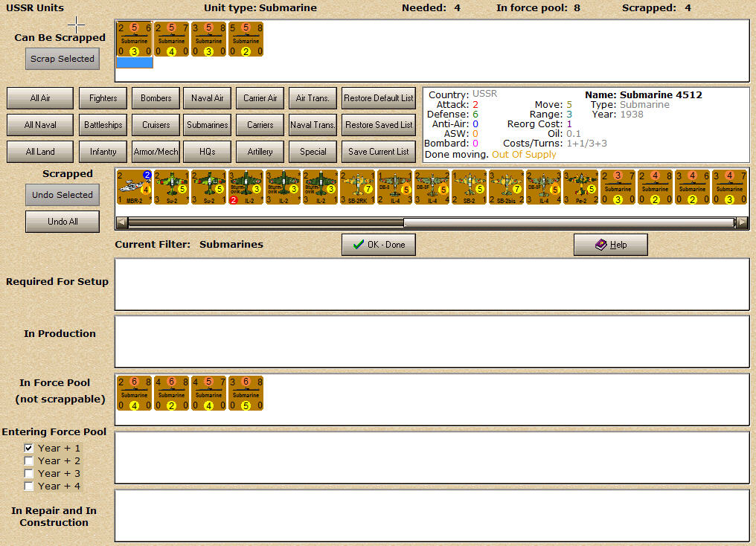Select the scrapped Pe-2 bomber unit
Viewport: 756px width, 546px height.
coord(580,187)
